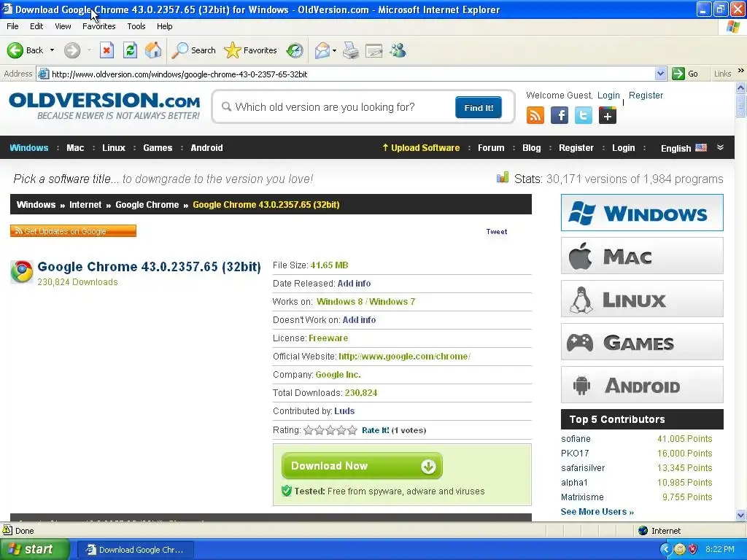Select the Android navigation tab

(x=206, y=147)
